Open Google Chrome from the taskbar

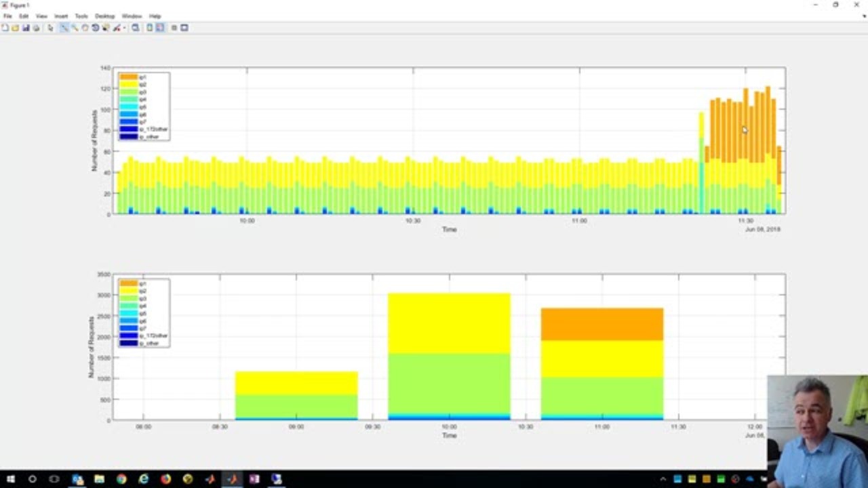tap(121, 479)
